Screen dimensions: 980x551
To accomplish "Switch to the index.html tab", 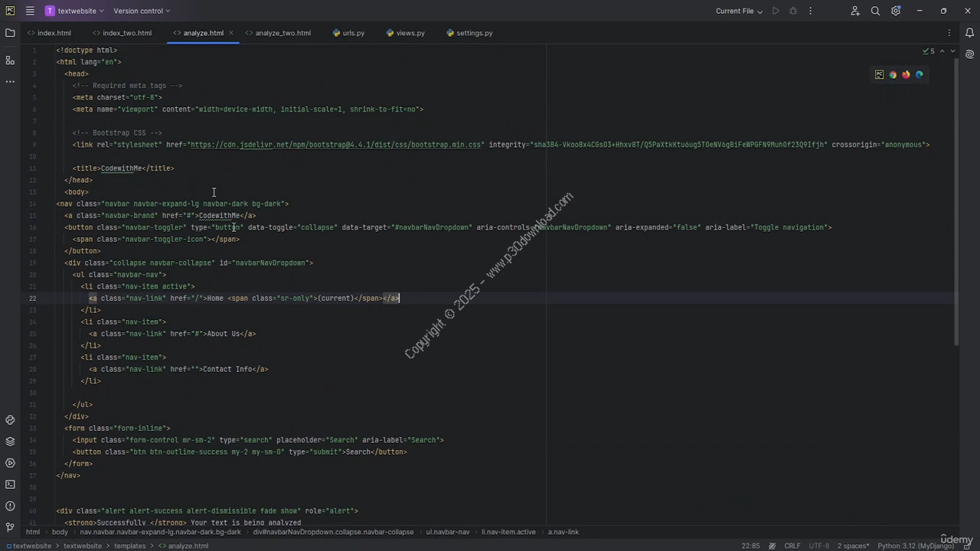I will coord(49,33).
